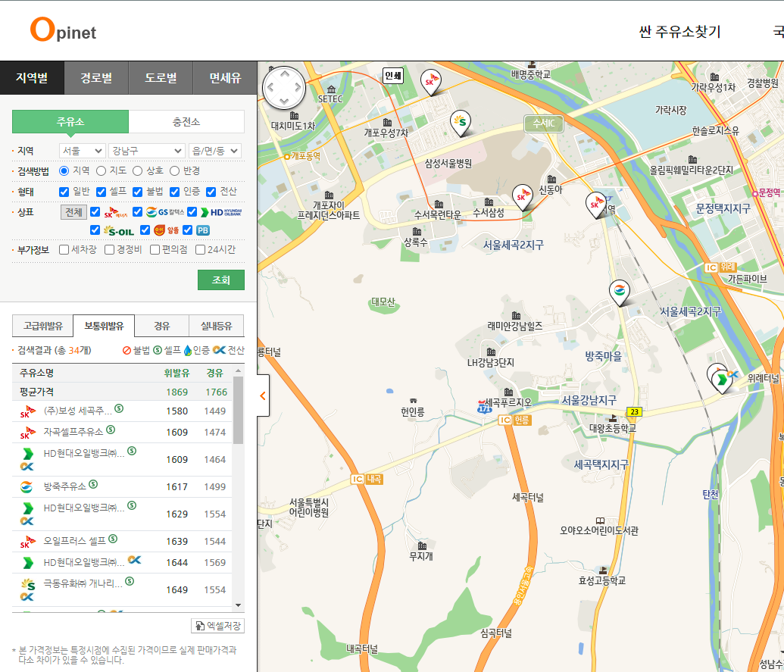
Task: Click the SK station marker near 인쇄 button
Action: point(430,83)
